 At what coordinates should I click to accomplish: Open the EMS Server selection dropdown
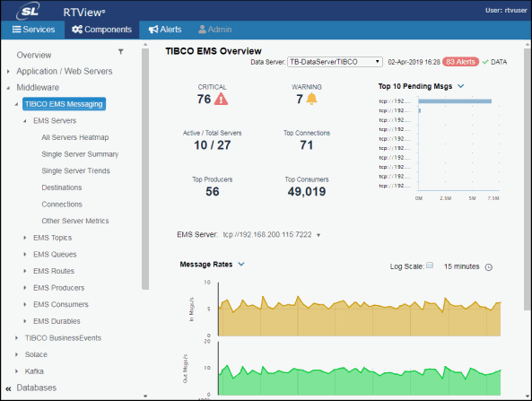tap(318, 235)
